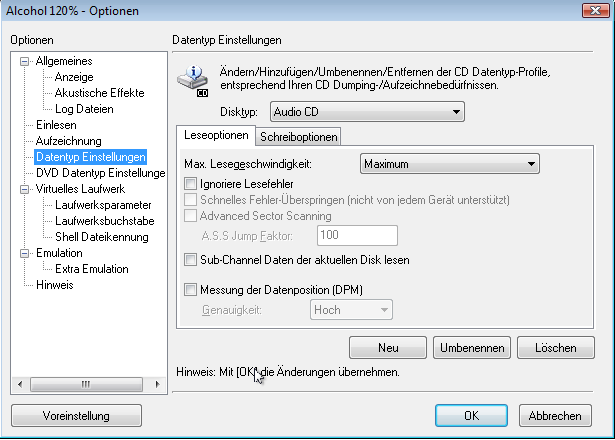The height and width of the screenshot is (440, 615).
Task: Select Emulation in options tree
Action: [x=59, y=253]
